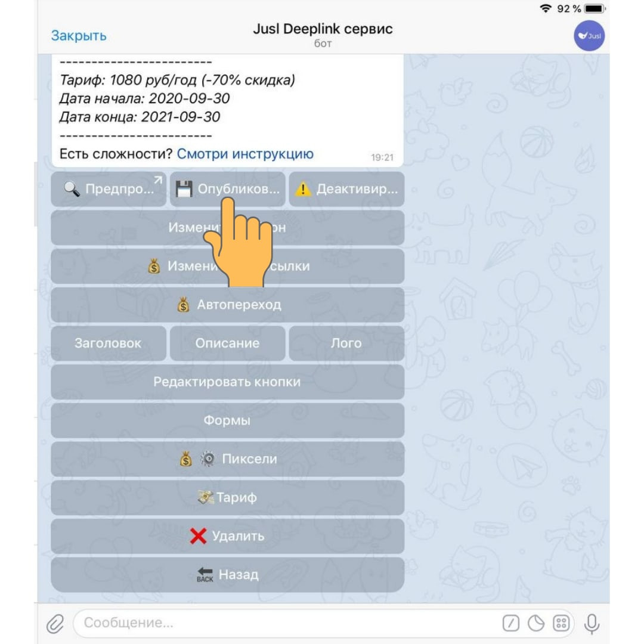Click the paperclip attachment icon

pyautogui.click(x=55, y=624)
